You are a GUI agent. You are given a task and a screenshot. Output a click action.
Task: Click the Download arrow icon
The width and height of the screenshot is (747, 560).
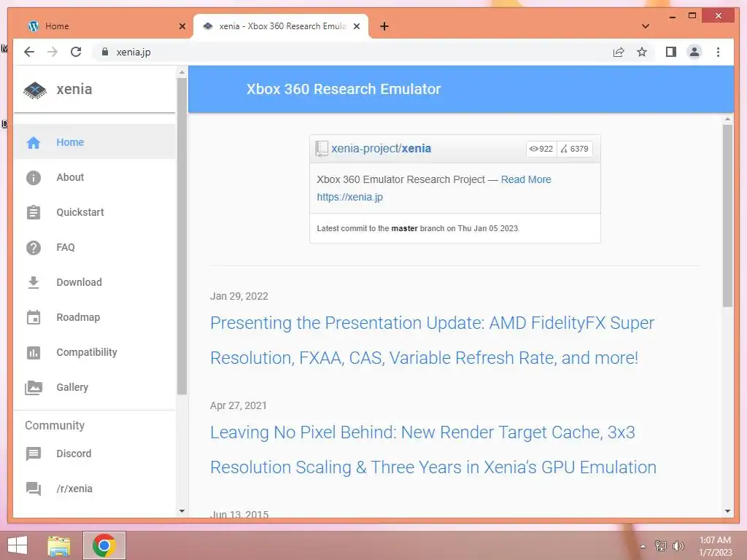[34, 282]
